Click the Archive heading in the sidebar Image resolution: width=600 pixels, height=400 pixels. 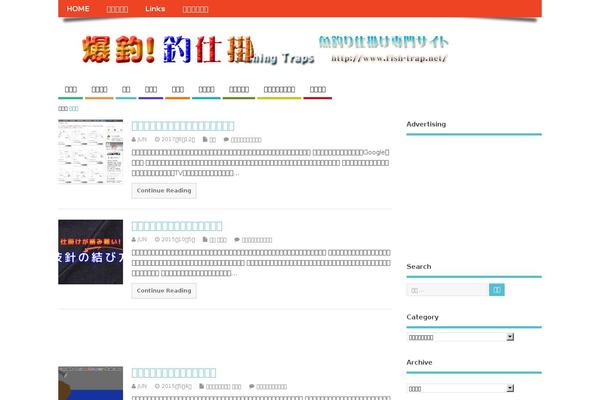pos(419,362)
